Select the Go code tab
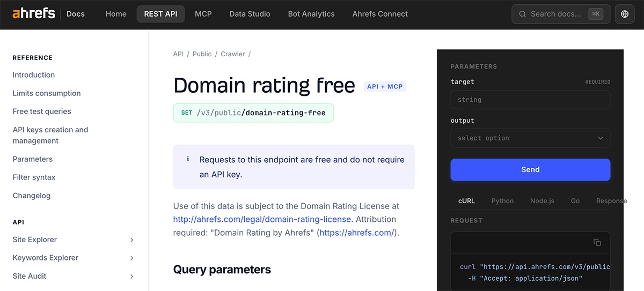Image resolution: width=644 pixels, height=291 pixels. [x=575, y=201]
